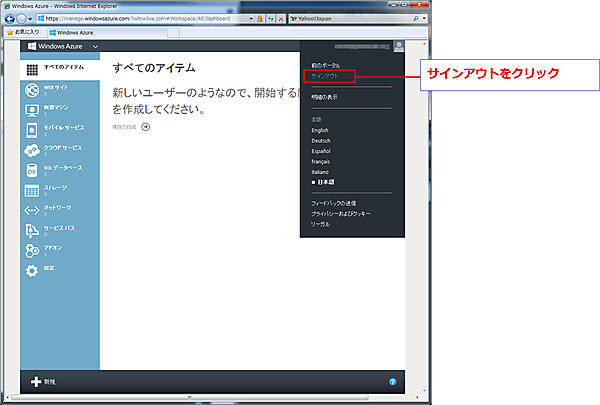Open the account user menu at top right
This screenshot has height=405, width=600.
point(399,46)
